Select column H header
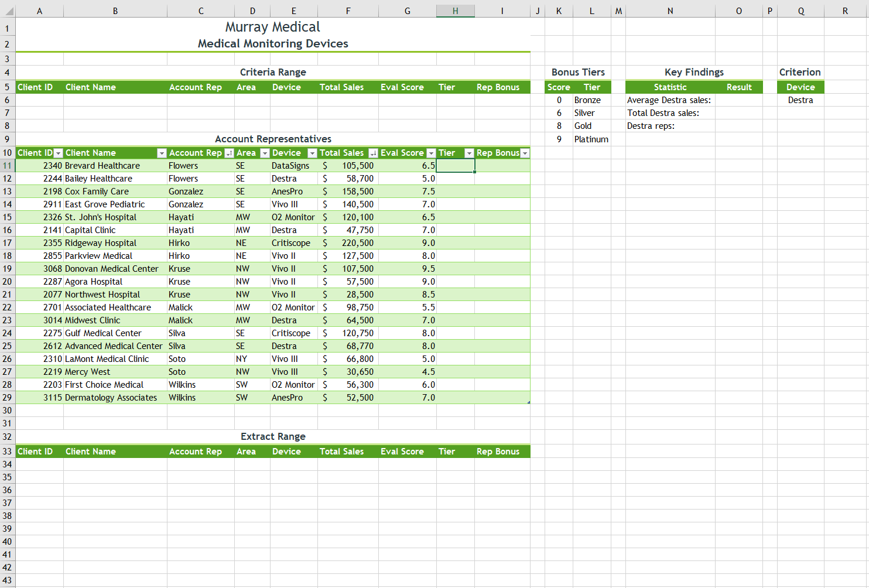This screenshot has height=588, width=869. 455,10
